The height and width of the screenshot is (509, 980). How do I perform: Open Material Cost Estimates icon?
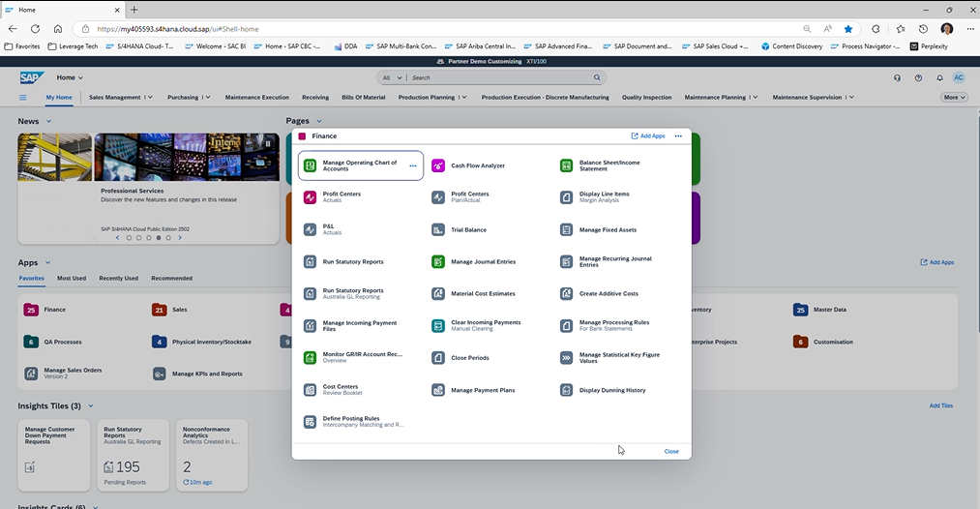click(x=438, y=293)
